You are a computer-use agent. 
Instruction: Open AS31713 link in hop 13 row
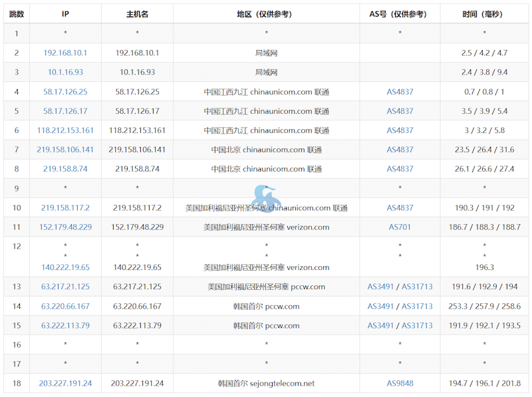point(418,287)
